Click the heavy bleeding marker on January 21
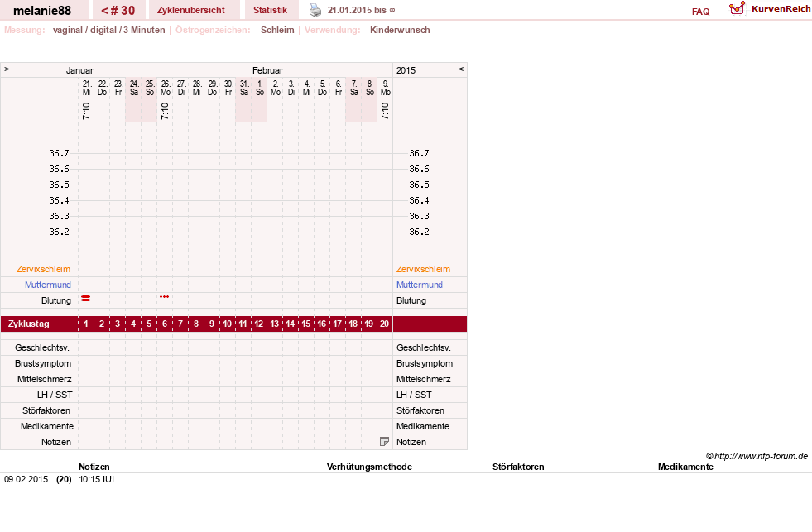Image resolution: width=812 pixels, height=532 pixels. [86, 298]
